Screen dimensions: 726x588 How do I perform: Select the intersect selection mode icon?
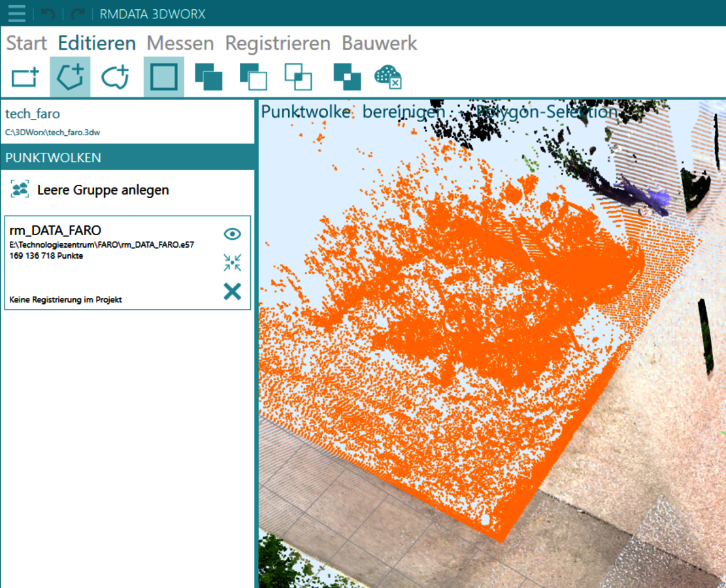298,77
